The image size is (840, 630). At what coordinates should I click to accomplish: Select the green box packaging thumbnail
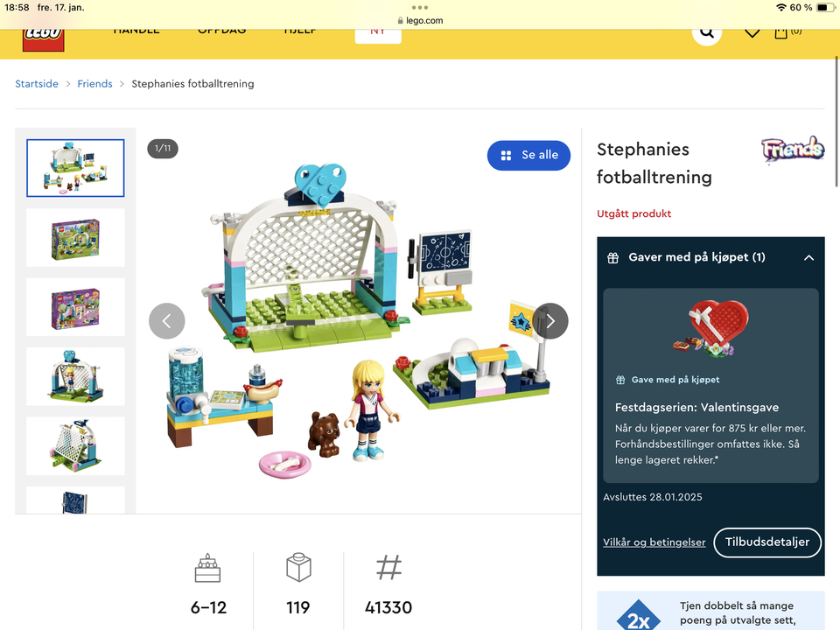tap(75, 238)
